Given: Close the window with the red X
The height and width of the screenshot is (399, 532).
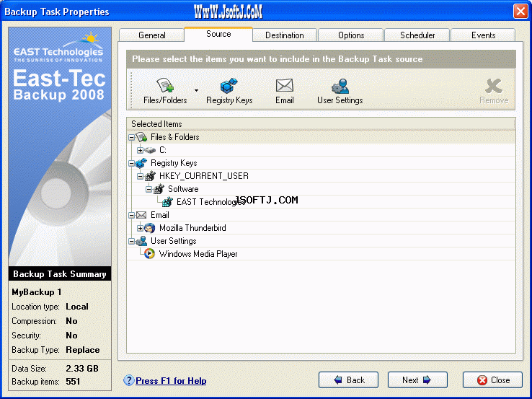Looking at the screenshot, I should pos(520,12).
